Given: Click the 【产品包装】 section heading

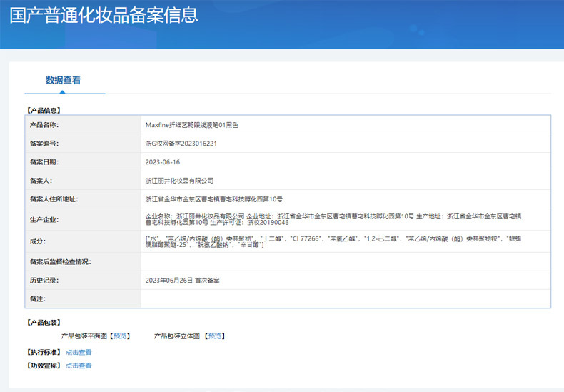Looking at the screenshot, I should (x=44, y=323).
